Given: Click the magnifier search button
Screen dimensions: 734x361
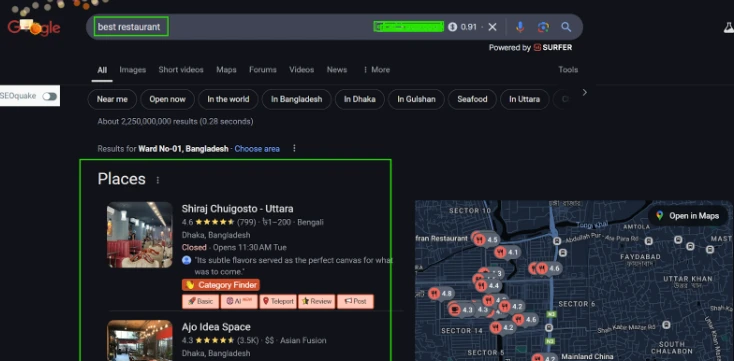Looking at the screenshot, I should tap(566, 27).
